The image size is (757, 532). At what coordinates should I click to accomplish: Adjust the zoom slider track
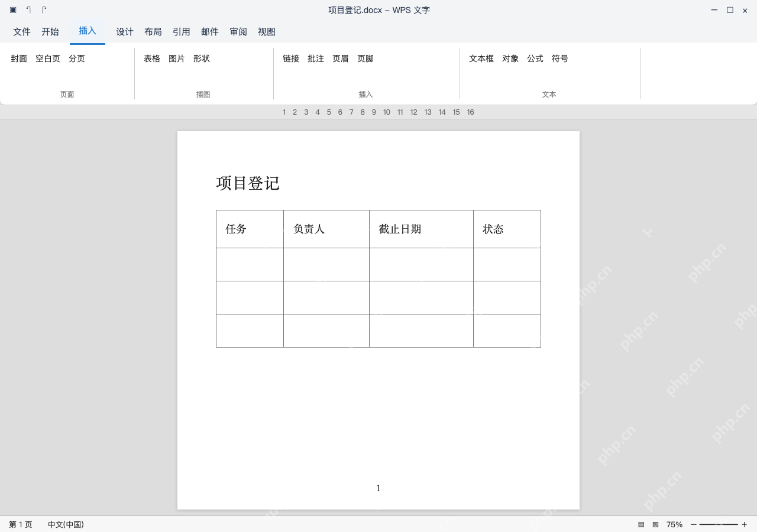tap(719, 524)
